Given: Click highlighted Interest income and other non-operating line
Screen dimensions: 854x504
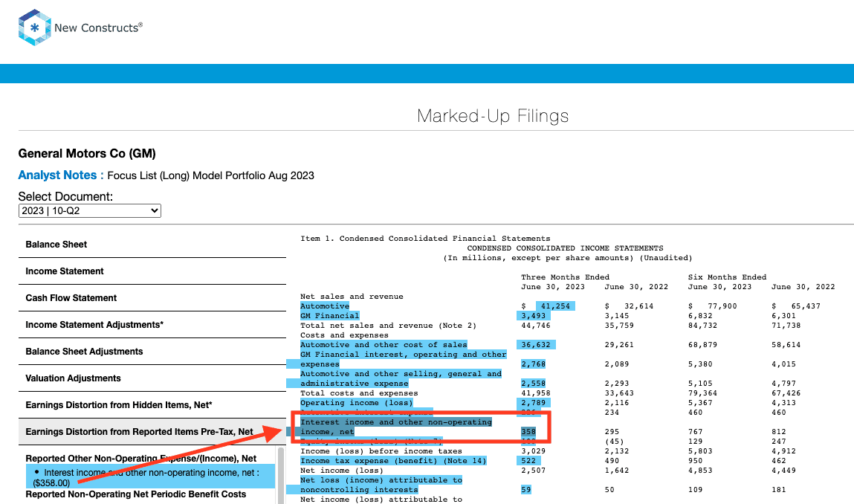Looking at the screenshot, I should click(x=396, y=427).
